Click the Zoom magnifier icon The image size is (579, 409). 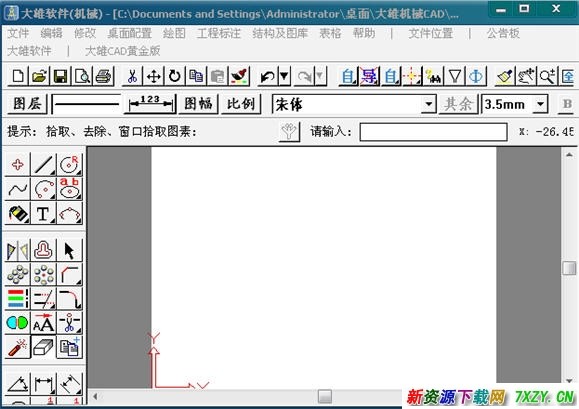[547, 76]
